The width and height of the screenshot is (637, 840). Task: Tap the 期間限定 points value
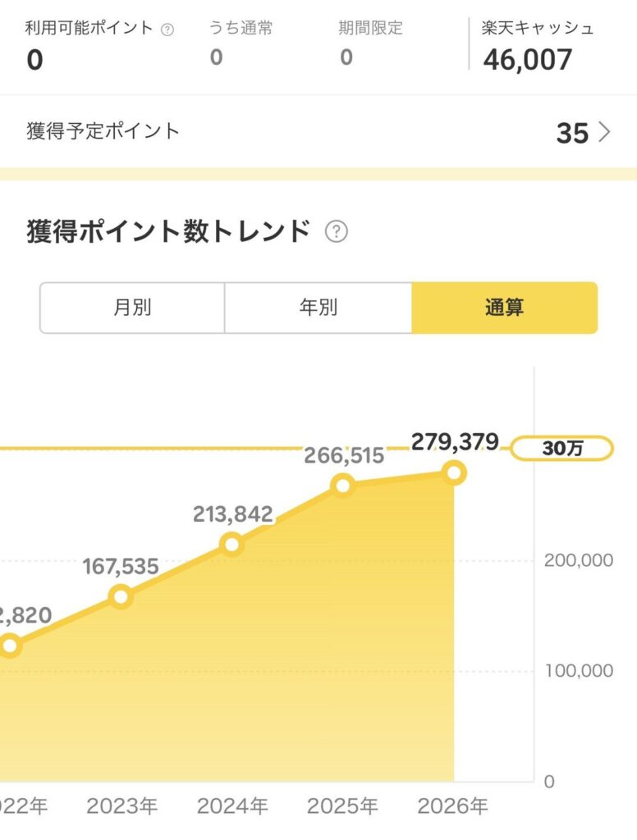[346, 57]
